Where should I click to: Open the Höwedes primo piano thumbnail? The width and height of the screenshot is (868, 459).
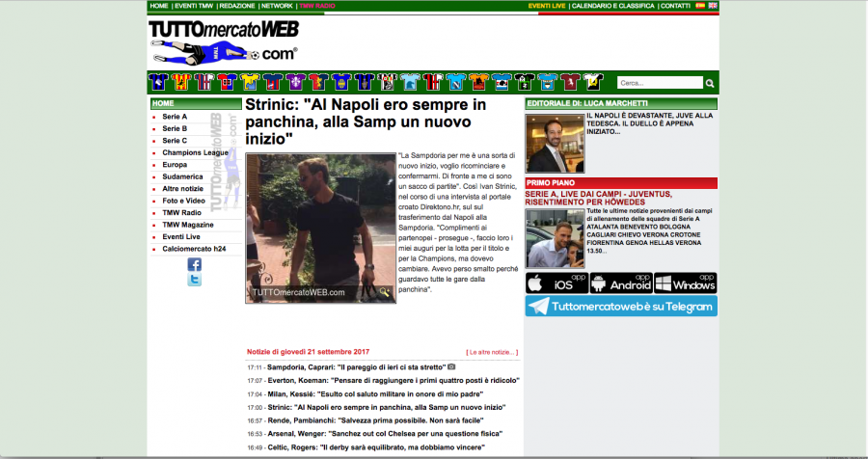[x=555, y=238]
